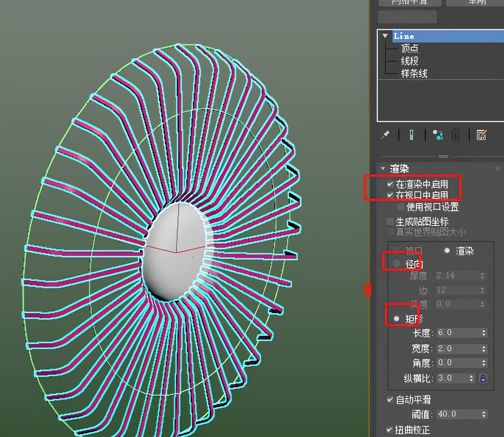Collapse the 渲染 rollout header
504x437 pixels.
click(383, 168)
